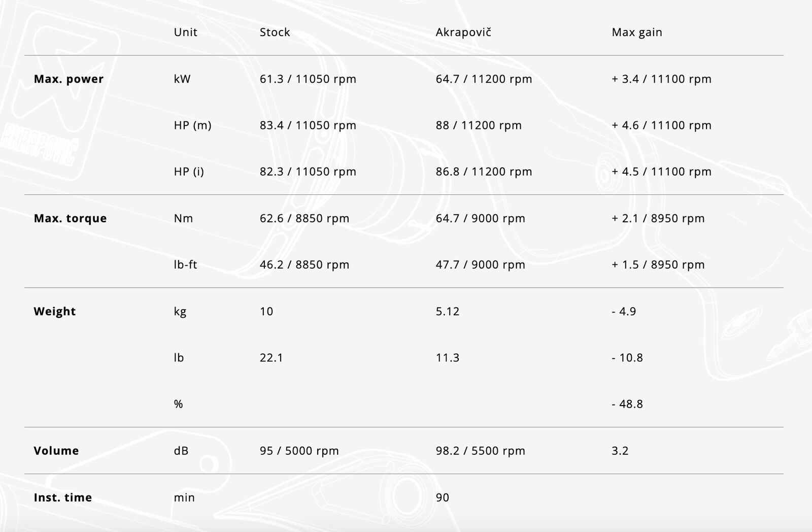Viewport: 812px width, 532px height.
Task: Click the Stock column header
Action: pos(275,32)
